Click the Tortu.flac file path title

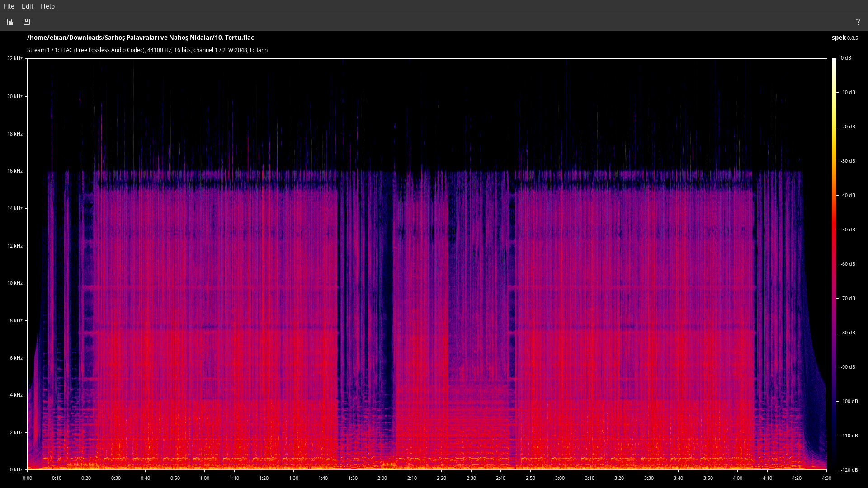140,38
